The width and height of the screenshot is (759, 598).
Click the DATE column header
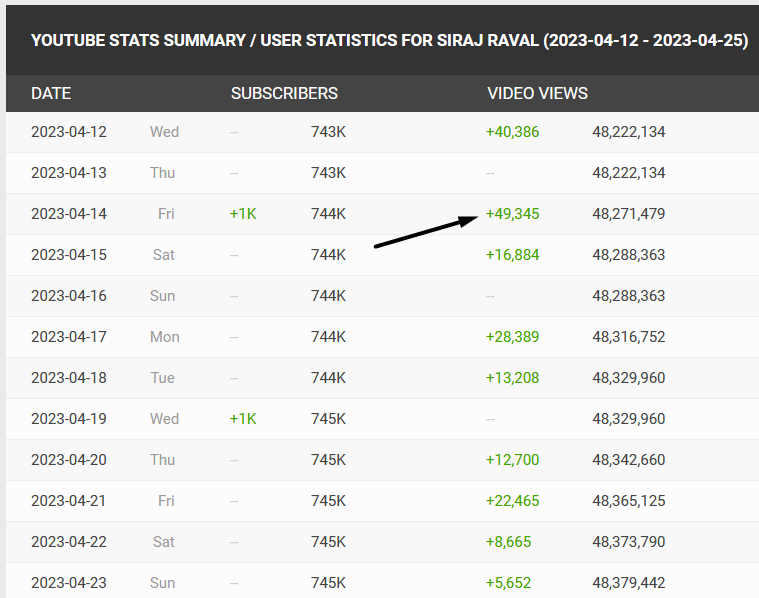(51, 93)
